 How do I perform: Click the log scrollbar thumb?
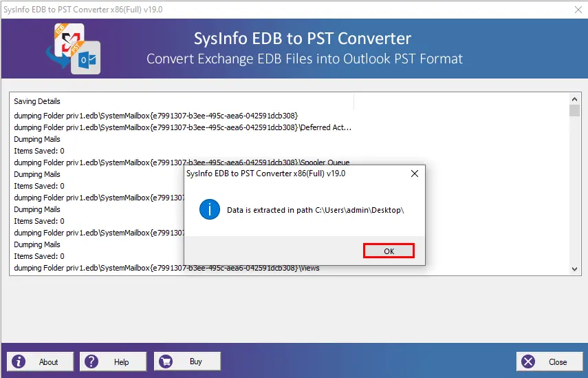point(574,111)
